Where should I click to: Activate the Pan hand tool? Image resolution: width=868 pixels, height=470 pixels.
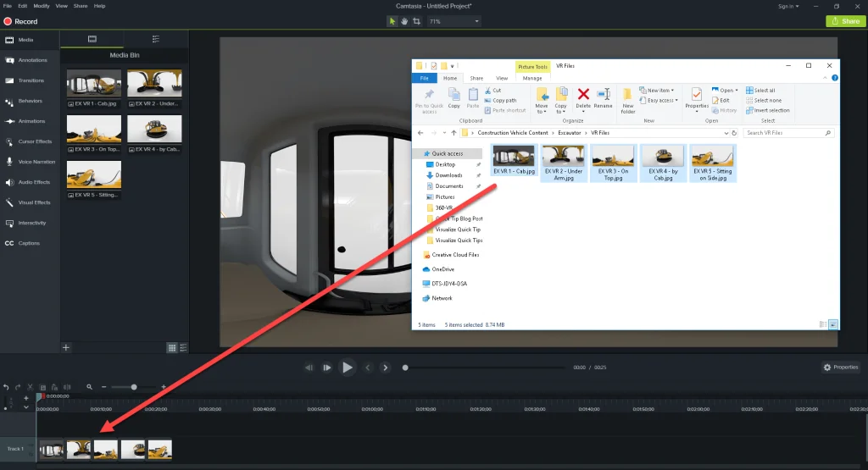404,21
